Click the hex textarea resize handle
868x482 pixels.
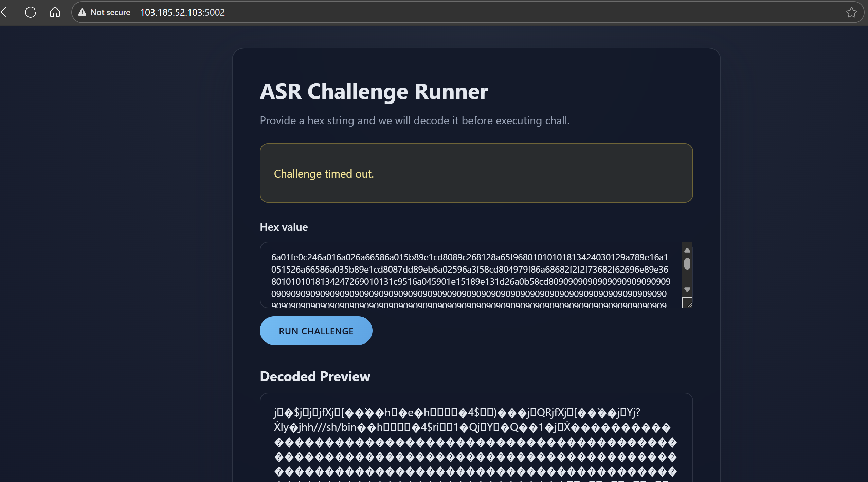[689, 304]
